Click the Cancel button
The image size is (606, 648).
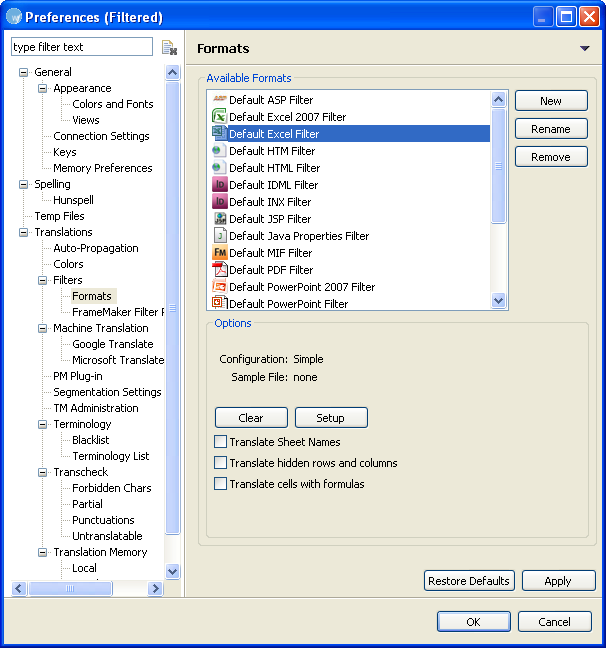(x=554, y=622)
